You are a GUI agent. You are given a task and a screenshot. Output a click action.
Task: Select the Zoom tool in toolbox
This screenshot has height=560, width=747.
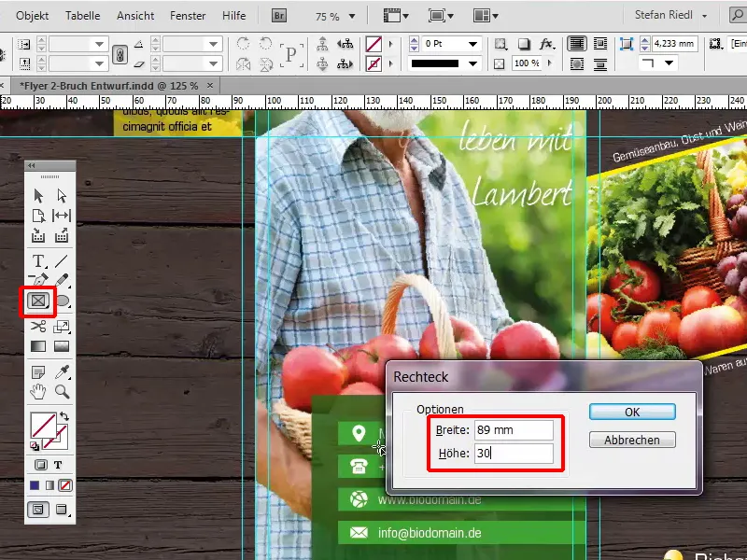pos(62,391)
